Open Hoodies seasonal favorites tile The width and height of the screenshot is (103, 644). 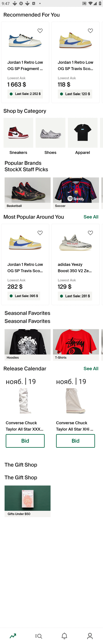click(27, 345)
